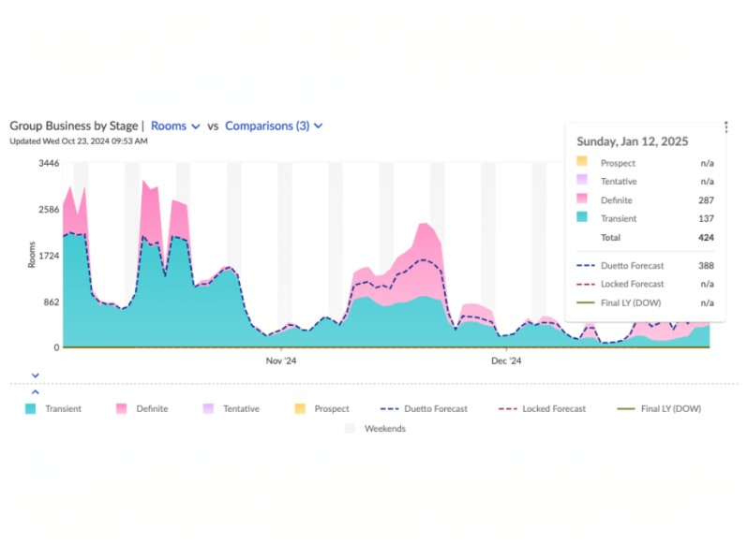Click the yellow Prospect legend swatch
Screen dimensions: 747x560
coord(300,408)
